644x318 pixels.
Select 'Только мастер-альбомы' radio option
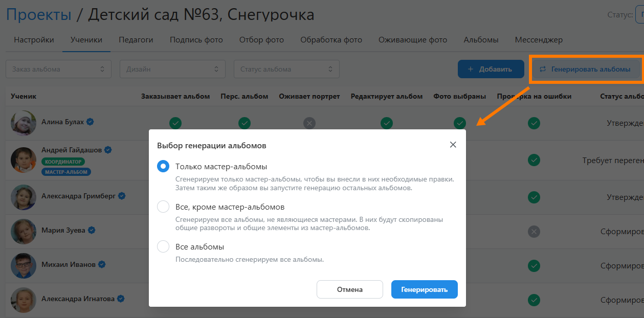pos(163,167)
